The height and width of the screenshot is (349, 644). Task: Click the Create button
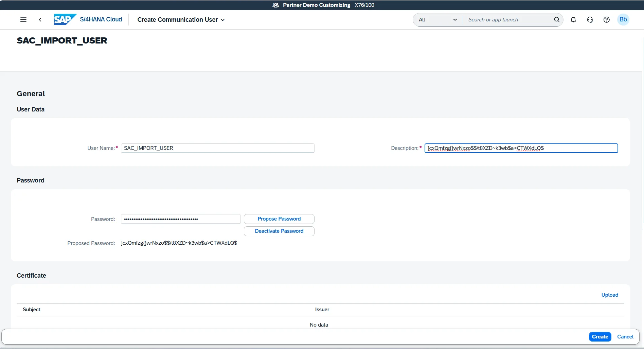click(x=600, y=337)
